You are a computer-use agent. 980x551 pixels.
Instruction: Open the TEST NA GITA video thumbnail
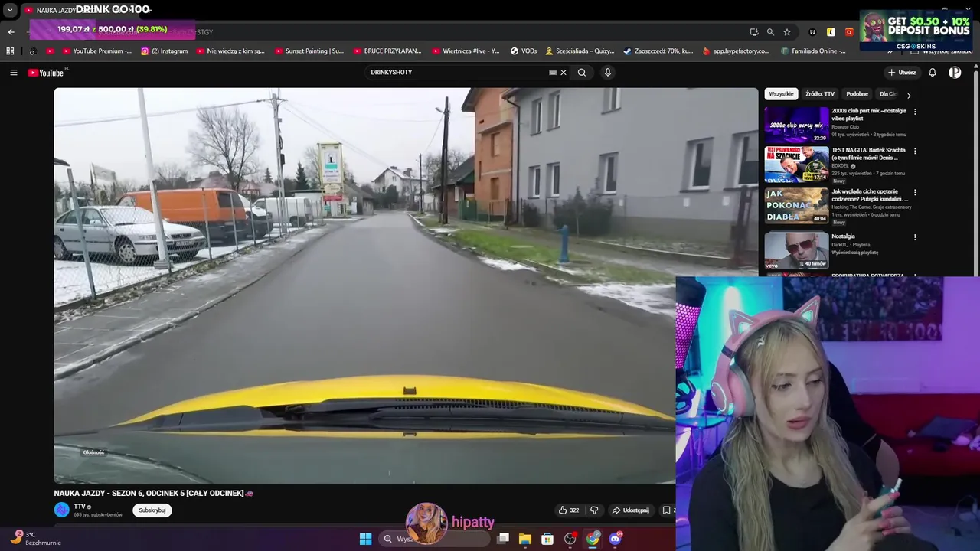click(x=796, y=165)
